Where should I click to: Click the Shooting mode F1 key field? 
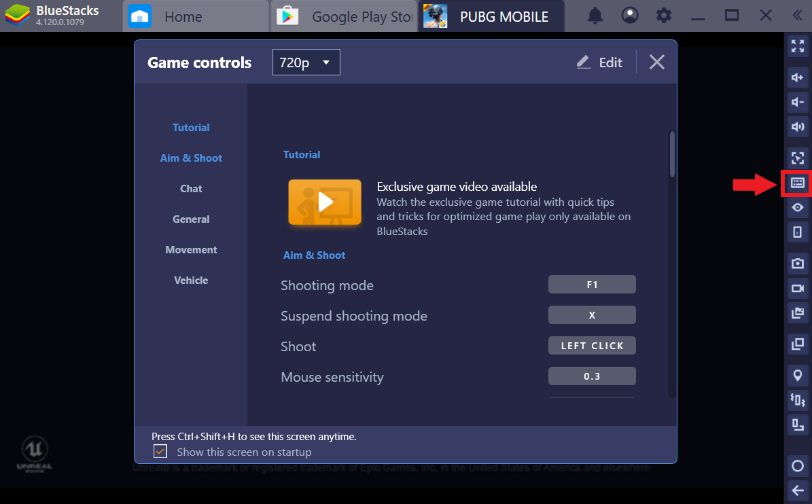592,284
